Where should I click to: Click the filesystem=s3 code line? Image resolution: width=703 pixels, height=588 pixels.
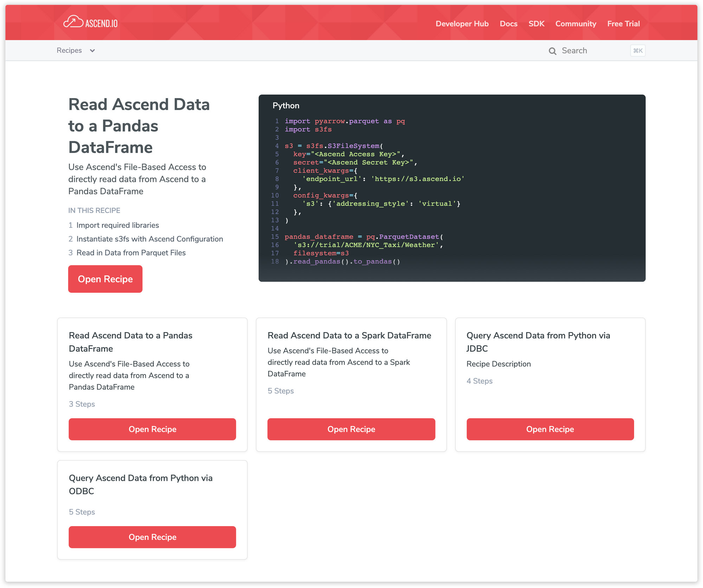click(x=321, y=253)
